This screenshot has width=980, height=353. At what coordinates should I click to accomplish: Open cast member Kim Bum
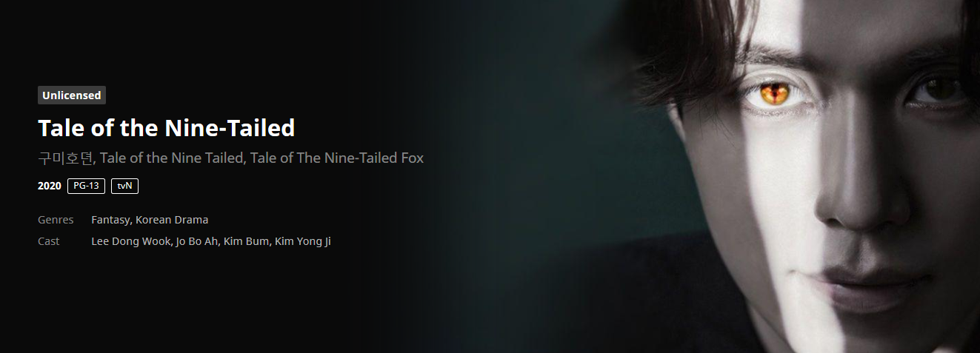(246, 241)
